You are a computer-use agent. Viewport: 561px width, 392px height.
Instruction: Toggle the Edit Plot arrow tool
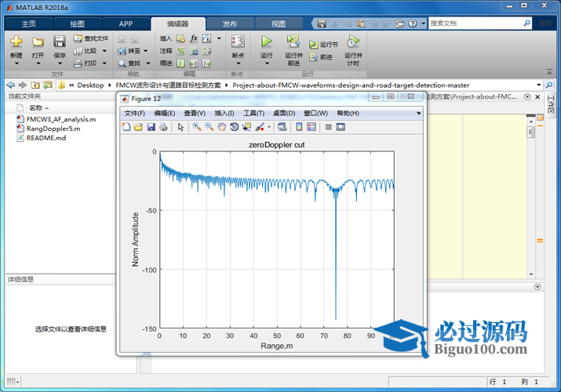(180, 127)
